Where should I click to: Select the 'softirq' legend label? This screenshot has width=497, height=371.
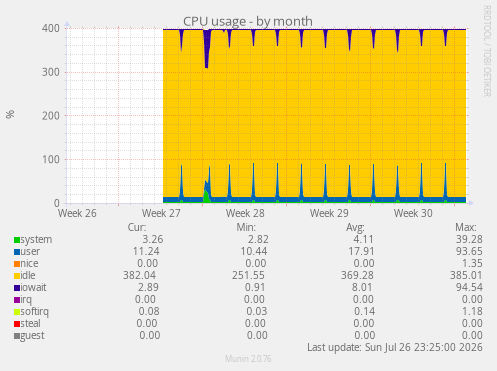[x=34, y=312]
